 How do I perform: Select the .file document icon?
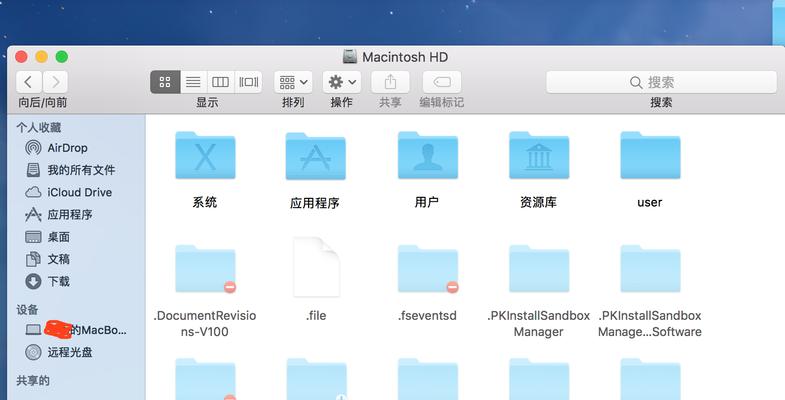point(316,267)
